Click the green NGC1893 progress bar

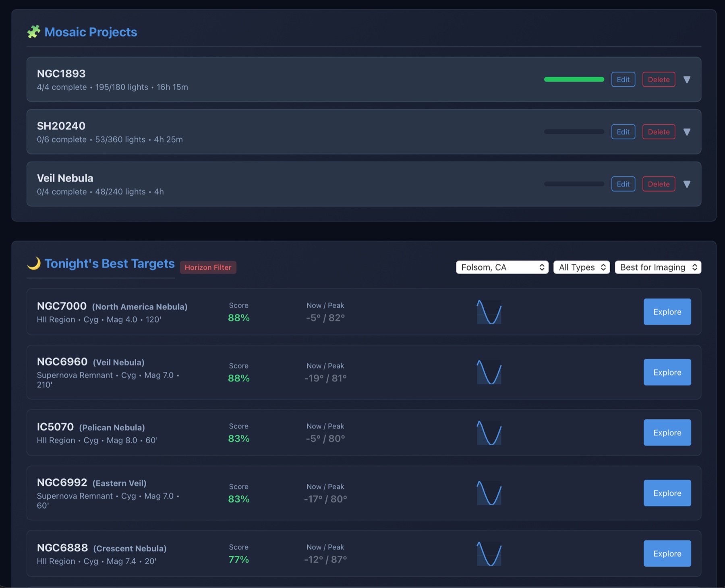[574, 79]
